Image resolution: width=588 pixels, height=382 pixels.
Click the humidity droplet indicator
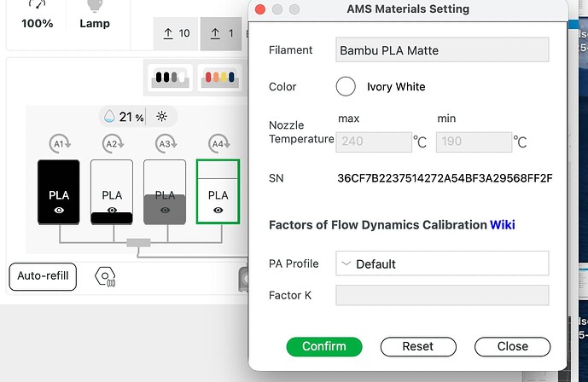(x=109, y=117)
